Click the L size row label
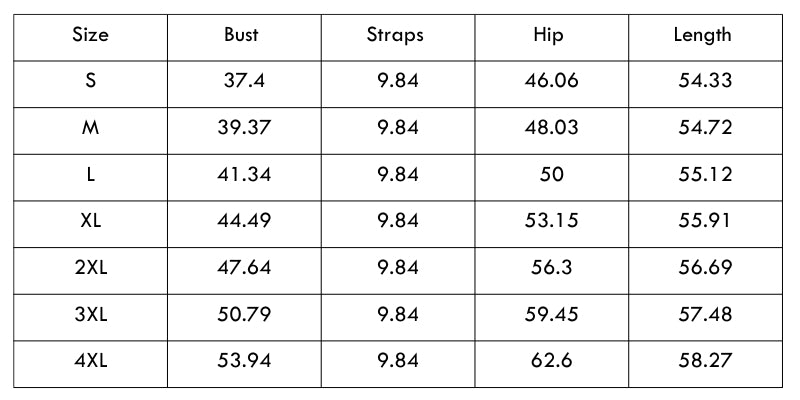Viewport: 800px width, 400px height. coord(90,175)
